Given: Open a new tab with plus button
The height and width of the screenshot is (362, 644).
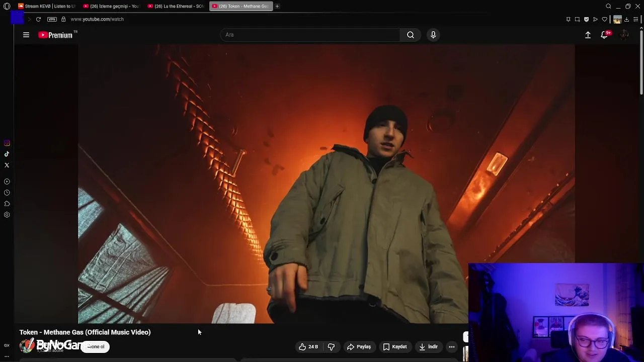Looking at the screenshot, I should click(x=277, y=6).
